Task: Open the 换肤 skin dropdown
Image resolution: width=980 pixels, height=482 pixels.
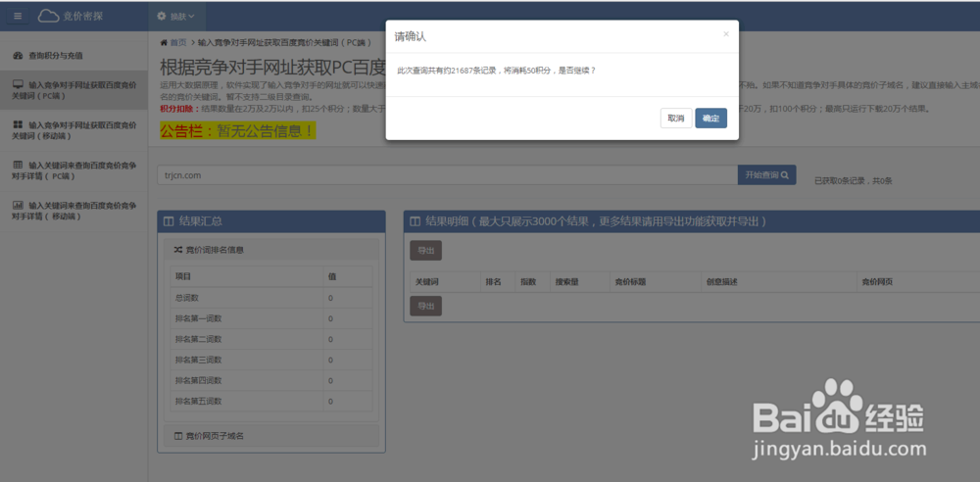Action: tap(176, 17)
